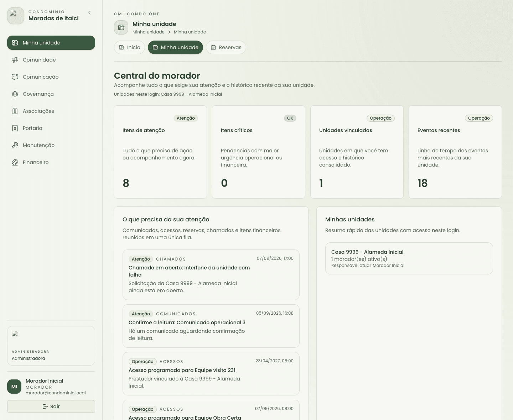Click the Minha unidade sidebar icon
Viewport: 513px width, 420px height.
click(15, 43)
